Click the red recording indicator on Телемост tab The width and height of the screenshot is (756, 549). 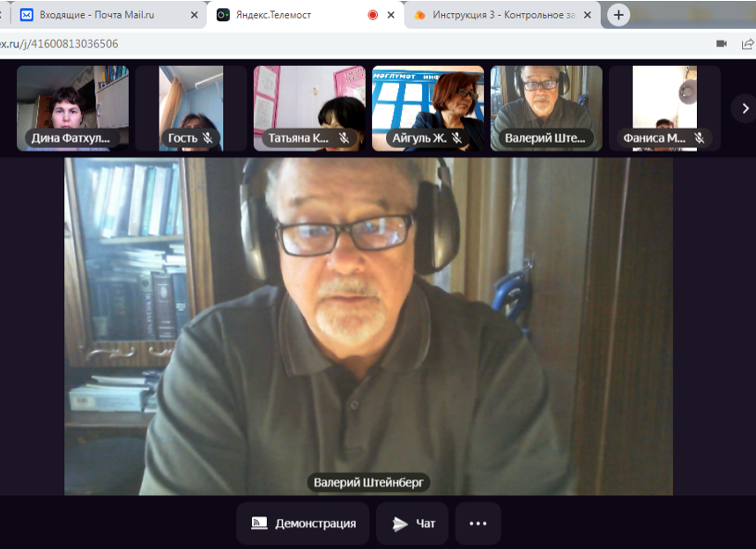pos(373,15)
